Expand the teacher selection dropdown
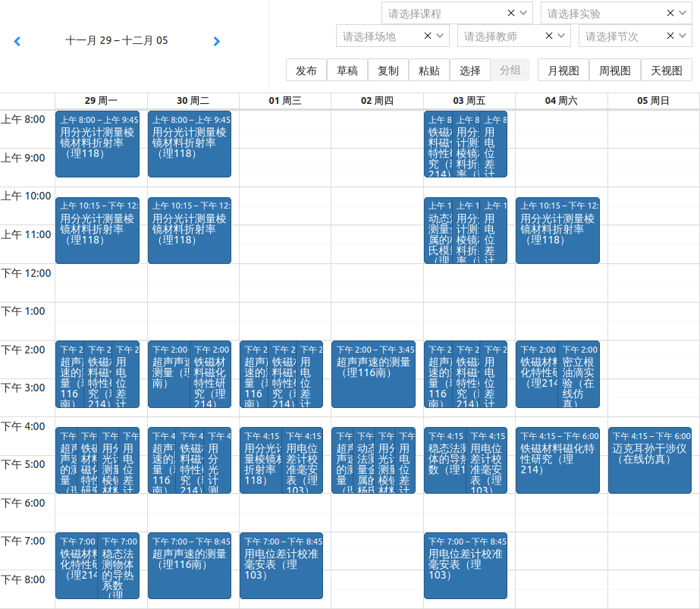 point(562,36)
